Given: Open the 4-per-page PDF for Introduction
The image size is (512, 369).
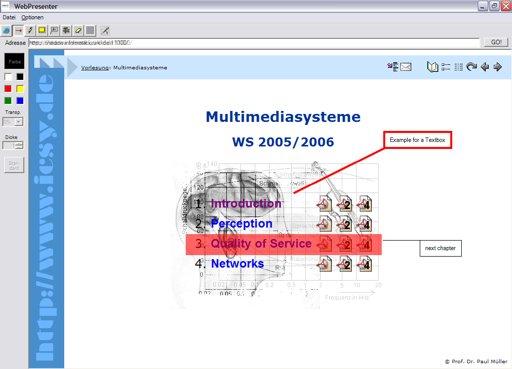Looking at the screenshot, I should [x=364, y=204].
